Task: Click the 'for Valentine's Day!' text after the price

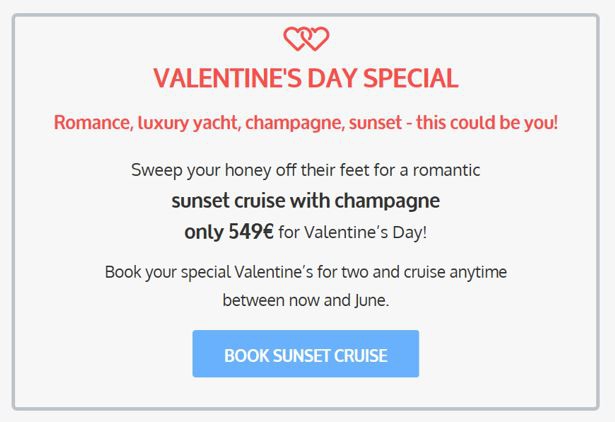Action: coord(353,232)
